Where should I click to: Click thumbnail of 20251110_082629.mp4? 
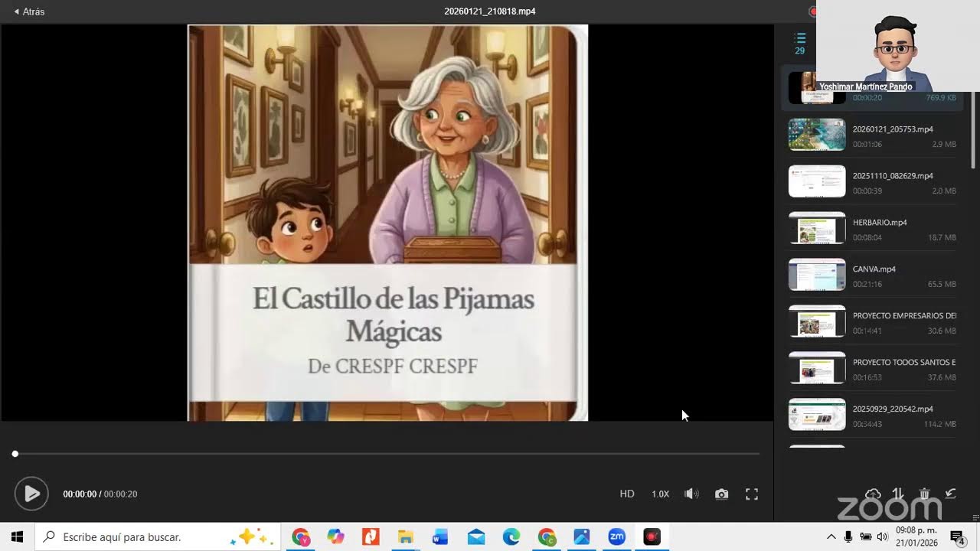coord(817,181)
